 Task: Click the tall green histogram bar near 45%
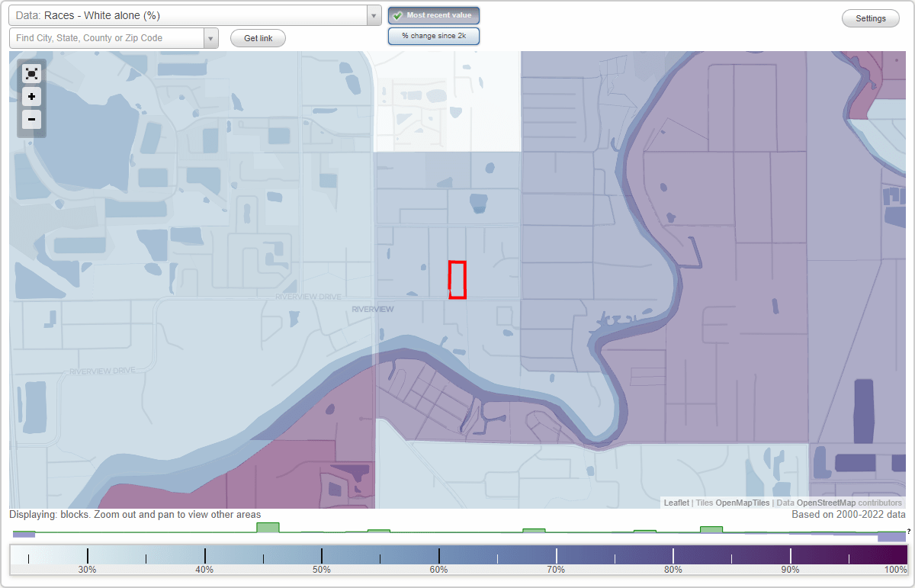pos(268,528)
